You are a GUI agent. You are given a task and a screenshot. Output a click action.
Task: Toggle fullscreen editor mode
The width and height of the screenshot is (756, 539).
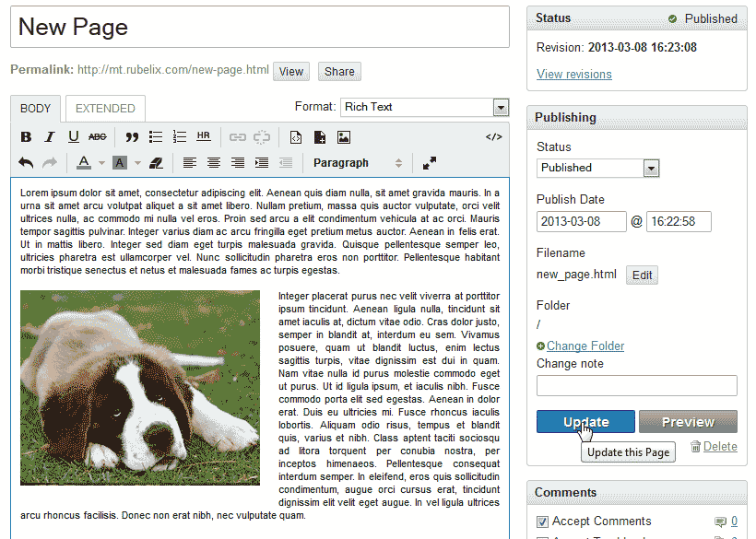(430, 163)
